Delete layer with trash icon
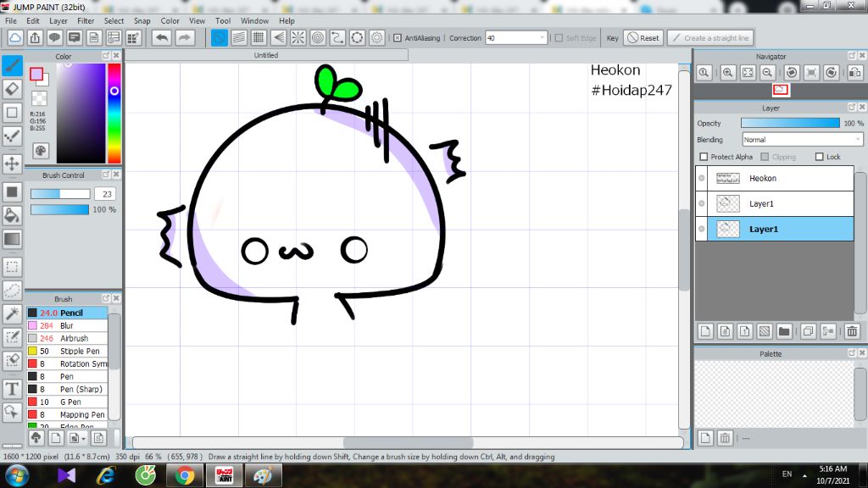The image size is (868, 488). click(852, 331)
